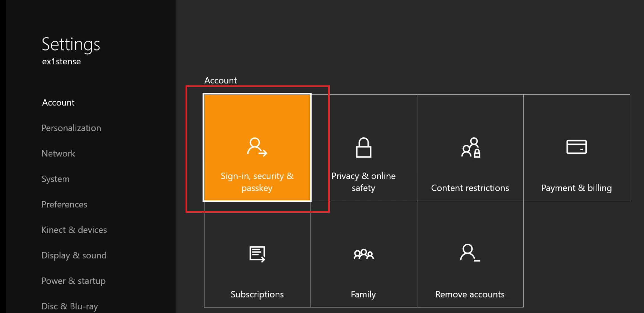The width and height of the screenshot is (644, 313).
Task: Click the Content restrictions people-lock icon
Action: [470, 148]
